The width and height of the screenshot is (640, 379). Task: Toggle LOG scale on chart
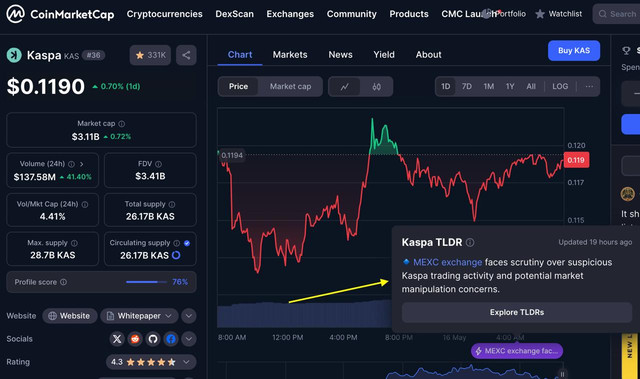pos(560,86)
